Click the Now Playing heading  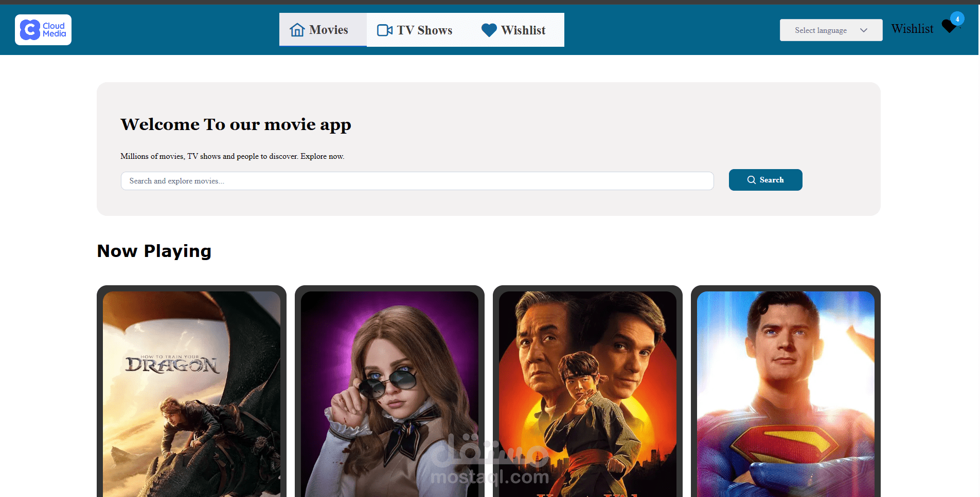coord(154,251)
